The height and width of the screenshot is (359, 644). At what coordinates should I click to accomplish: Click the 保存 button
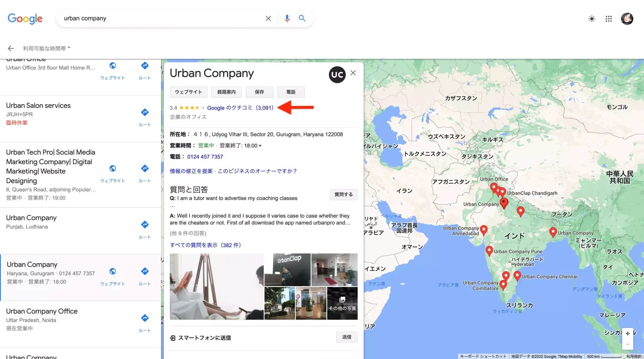[x=259, y=92]
